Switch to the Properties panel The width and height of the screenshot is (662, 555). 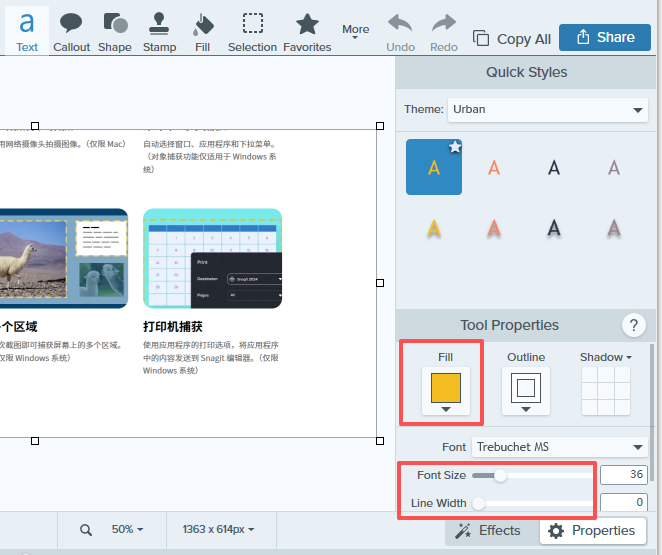click(x=592, y=531)
